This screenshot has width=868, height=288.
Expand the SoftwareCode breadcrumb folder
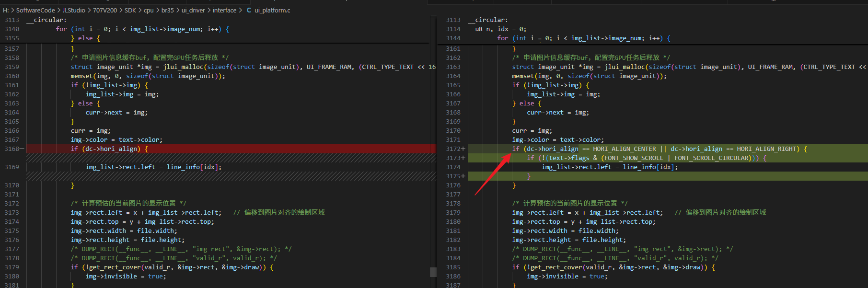tap(35, 10)
